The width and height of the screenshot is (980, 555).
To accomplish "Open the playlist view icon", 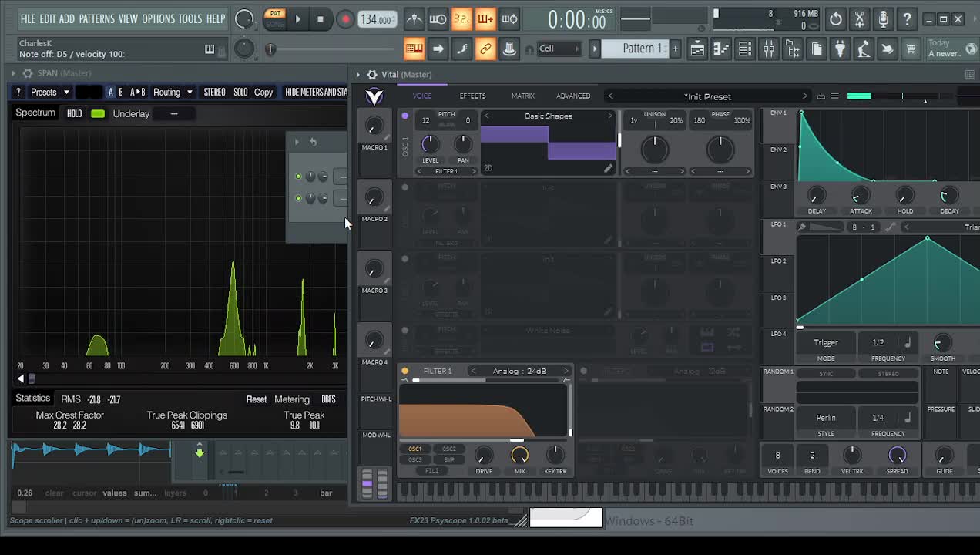I will tap(696, 49).
